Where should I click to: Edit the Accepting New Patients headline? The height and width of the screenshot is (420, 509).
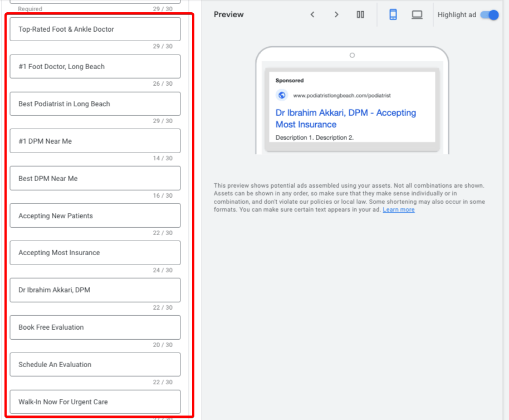pos(95,216)
